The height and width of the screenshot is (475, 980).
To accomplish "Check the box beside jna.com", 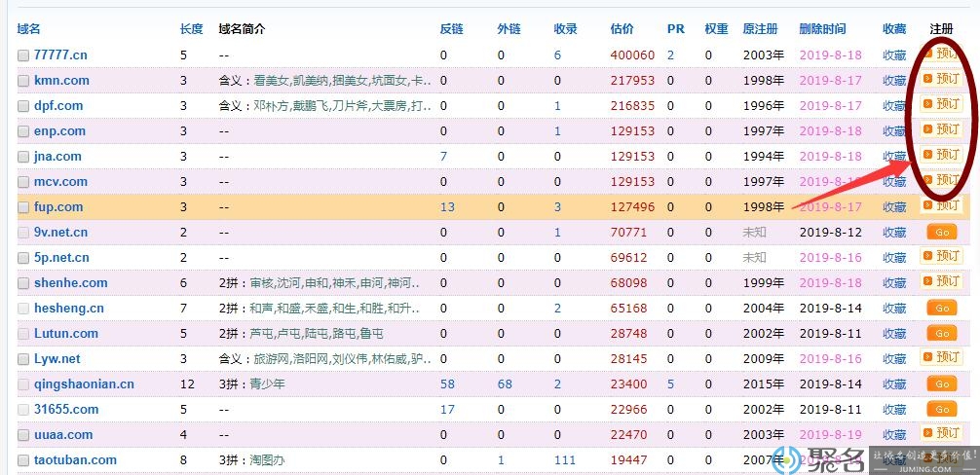I will 23,157.
